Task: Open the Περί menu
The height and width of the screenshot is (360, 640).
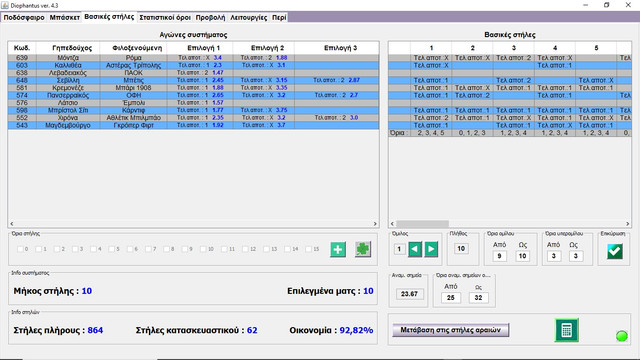Action: pos(279,18)
